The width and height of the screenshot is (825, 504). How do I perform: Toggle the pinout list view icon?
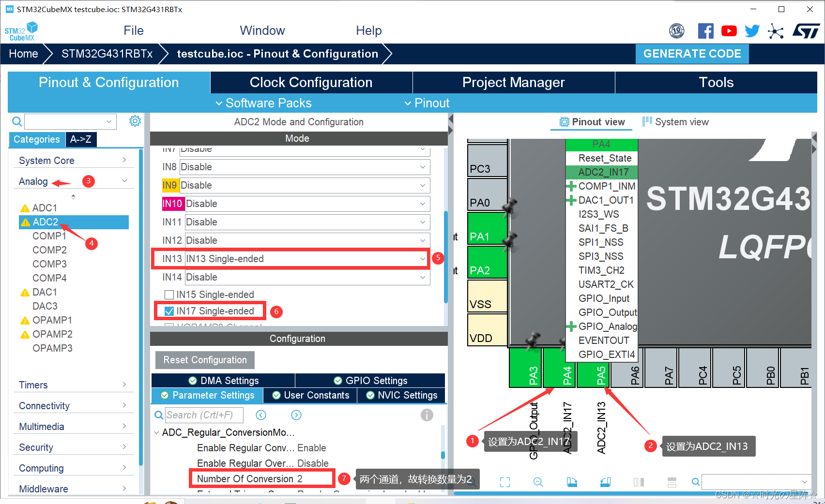[x=672, y=482]
